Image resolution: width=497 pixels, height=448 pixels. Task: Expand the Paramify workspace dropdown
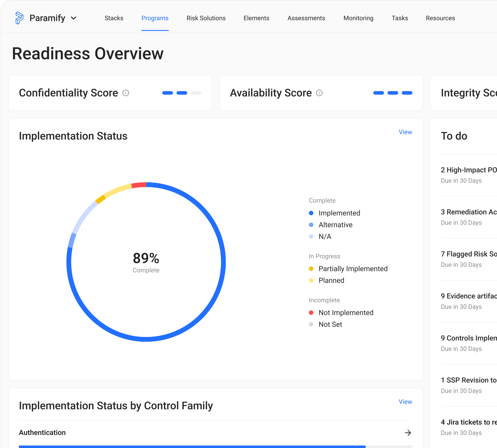pyautogui.click(x=74, y=18)
